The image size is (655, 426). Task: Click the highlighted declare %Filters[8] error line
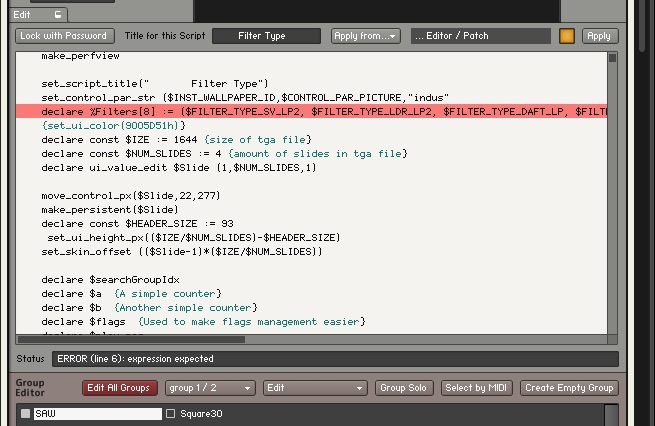pos(312,112)
